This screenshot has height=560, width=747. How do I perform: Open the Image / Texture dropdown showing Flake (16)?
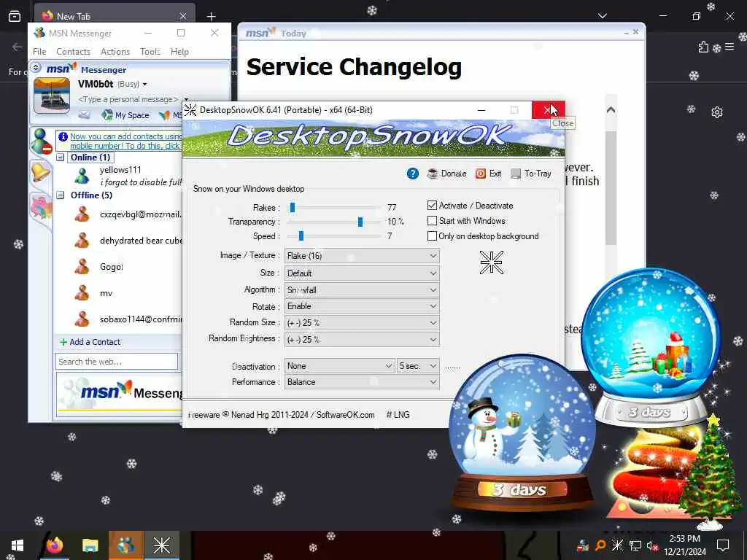pyautogui.click(x=362, y=256)
